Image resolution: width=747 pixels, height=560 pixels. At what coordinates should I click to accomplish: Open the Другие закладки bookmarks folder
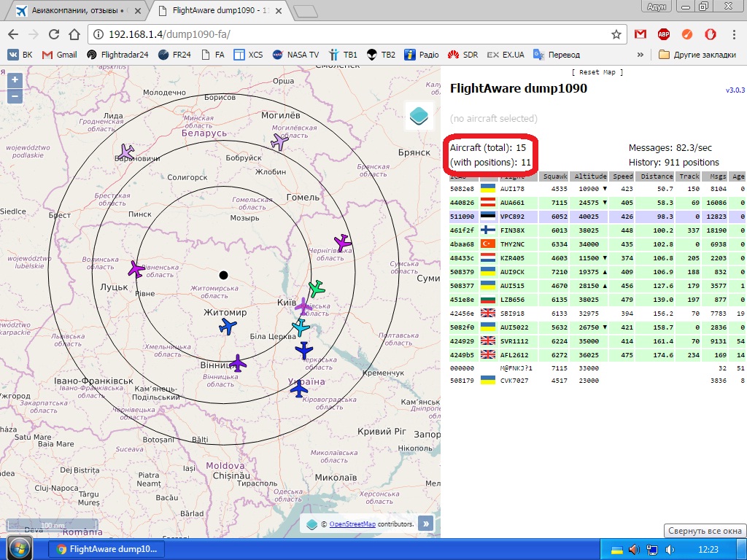tap(698, 55)
